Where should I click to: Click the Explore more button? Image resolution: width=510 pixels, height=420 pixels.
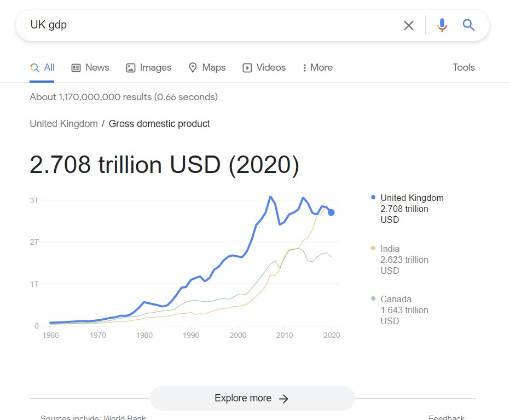252,398
